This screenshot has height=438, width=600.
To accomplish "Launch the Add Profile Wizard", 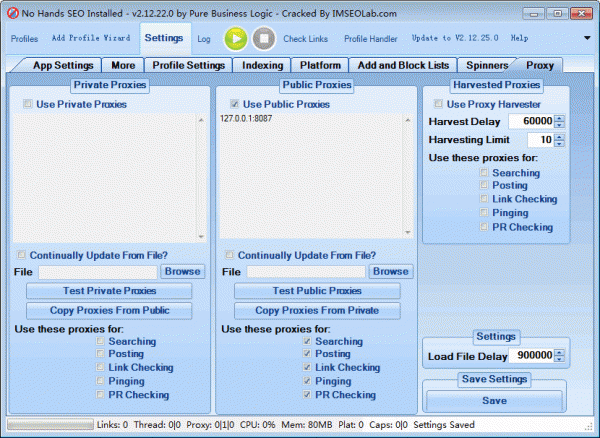I will point(91,38).
